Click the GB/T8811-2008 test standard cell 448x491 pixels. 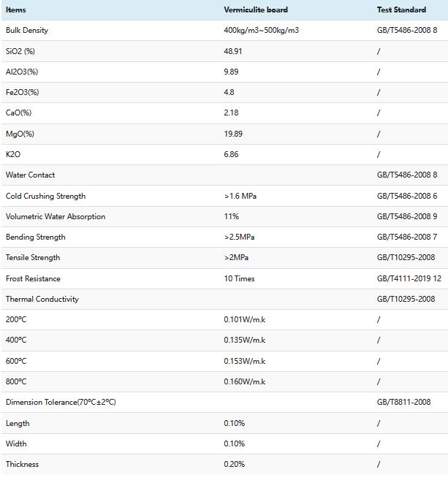click(403, 402)
